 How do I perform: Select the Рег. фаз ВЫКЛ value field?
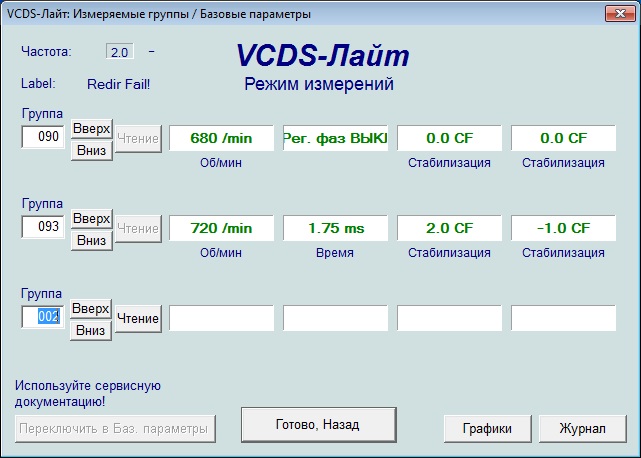coord(335,138)
